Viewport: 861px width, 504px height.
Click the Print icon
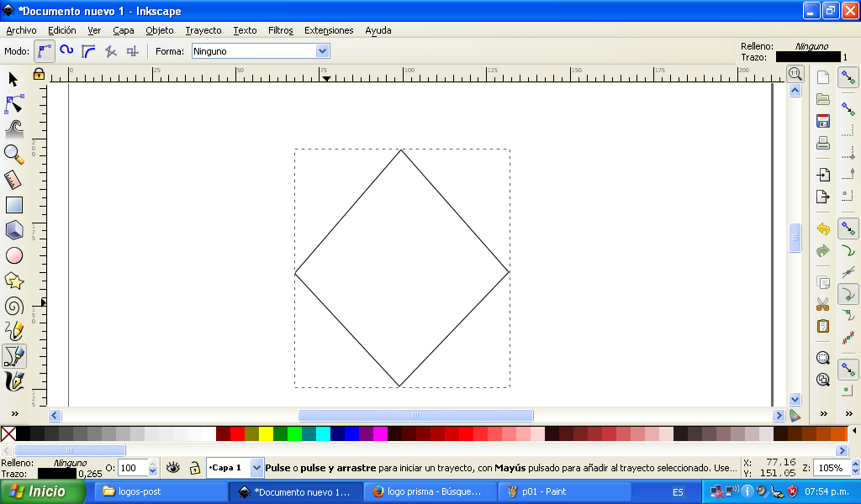click(x=822, y=143)
